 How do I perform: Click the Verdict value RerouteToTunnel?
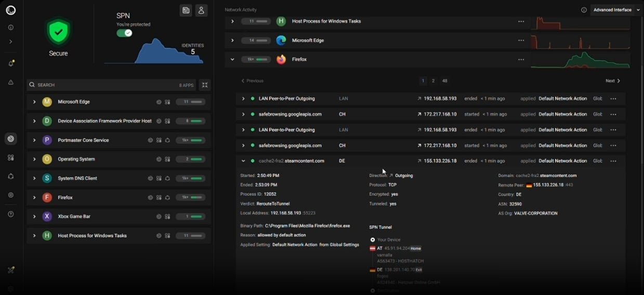(273, 204)
